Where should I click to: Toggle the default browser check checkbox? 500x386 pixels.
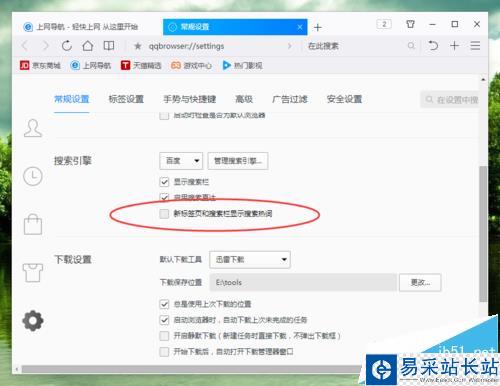tap(164, 116)
